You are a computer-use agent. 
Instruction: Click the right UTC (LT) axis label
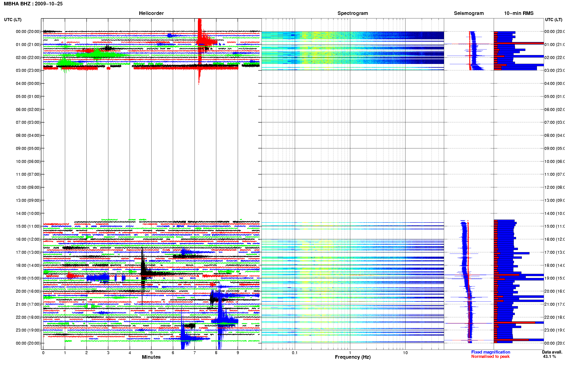tap(553, 19)
